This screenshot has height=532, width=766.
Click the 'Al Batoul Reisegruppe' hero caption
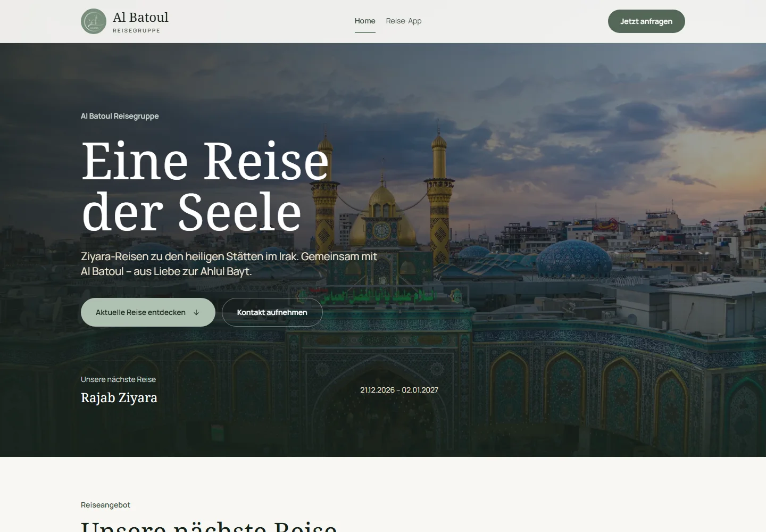(120, 116)
